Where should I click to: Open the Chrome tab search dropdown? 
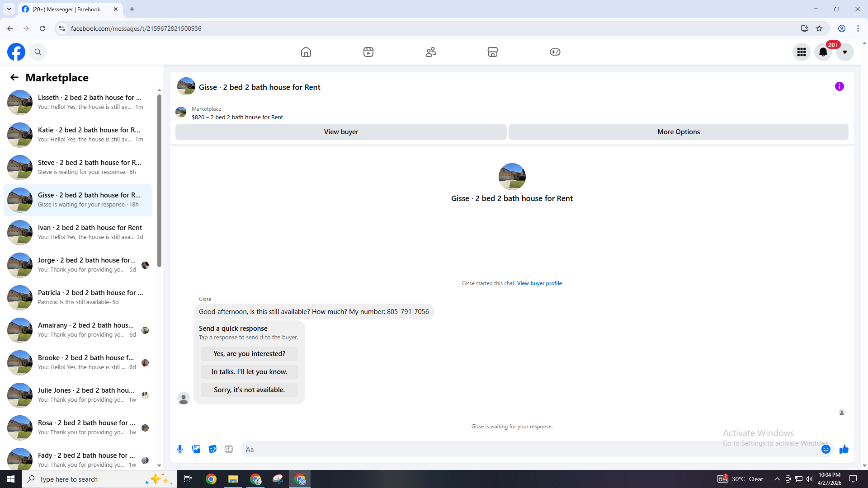(9, 9)
